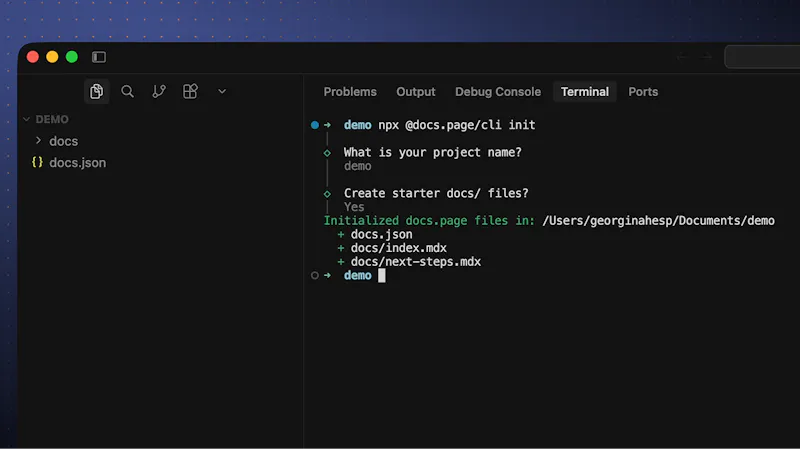The height and width of the screenshot is (449, 800).
Task: Toggle the primary sidebar layout icon
Action: [x=99, y=57]
